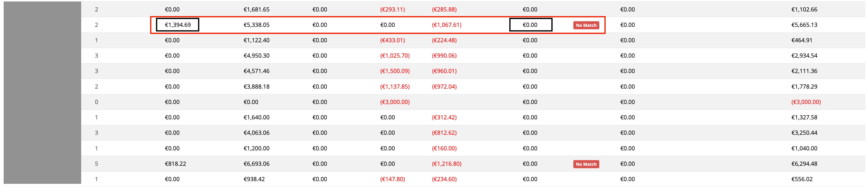Screen dimensions: 868x187
Task: Select the red (€1,500.09) value
Action: point(395,71)
